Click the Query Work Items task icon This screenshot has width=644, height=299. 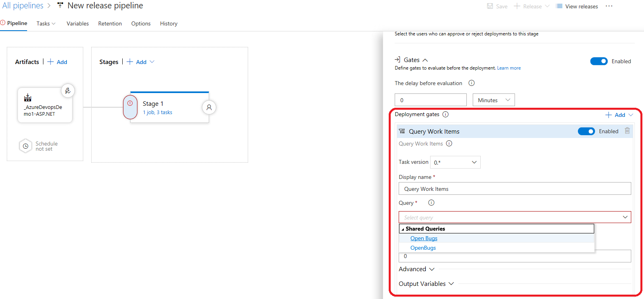[402, 131]
